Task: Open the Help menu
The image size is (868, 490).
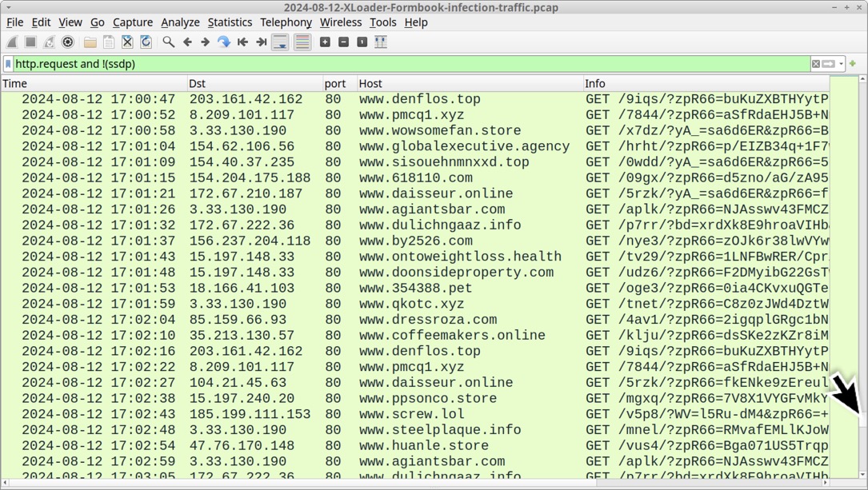Action: point(416,22)
